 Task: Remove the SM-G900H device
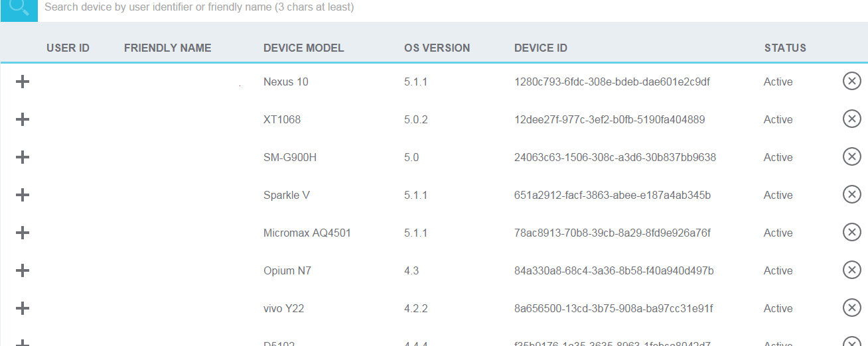pyautogui.click(x=851, y=156)
